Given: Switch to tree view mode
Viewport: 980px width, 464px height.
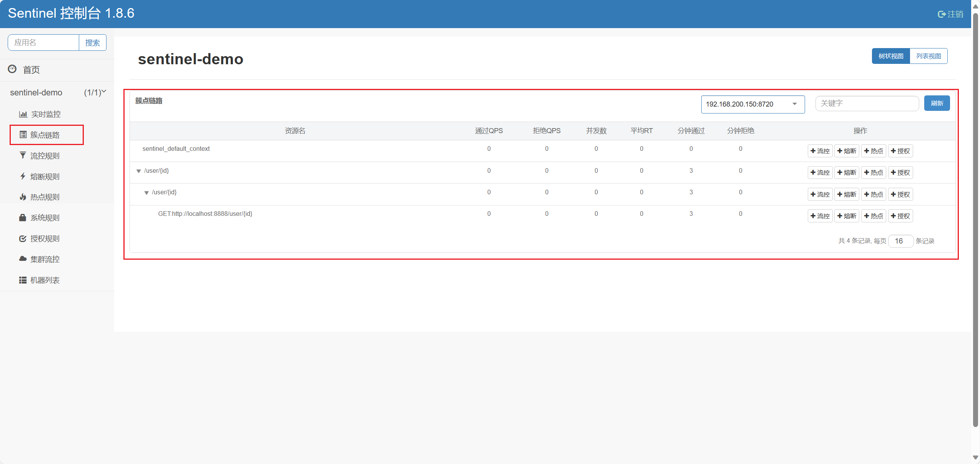Looking at the screenshot, I should 890,56.
